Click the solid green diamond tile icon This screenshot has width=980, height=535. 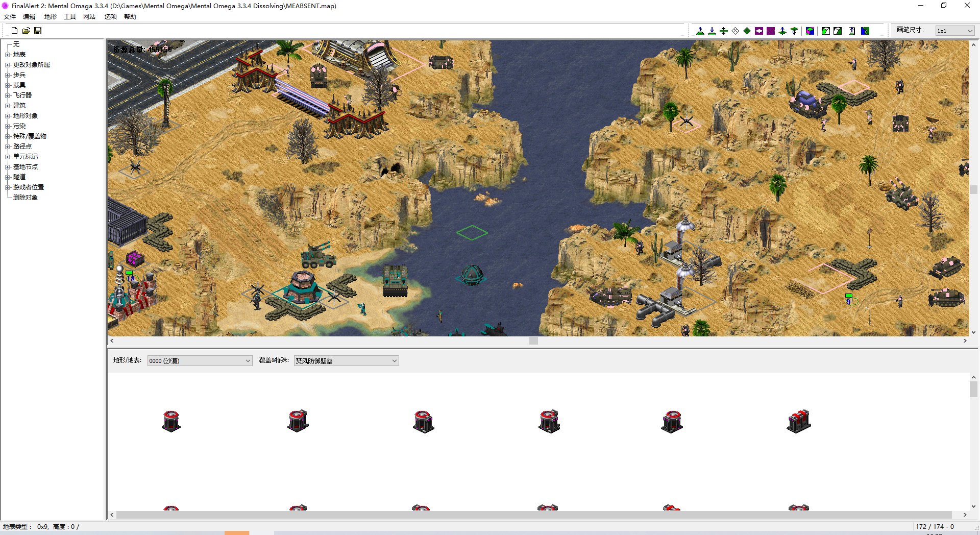click(747, 31)
